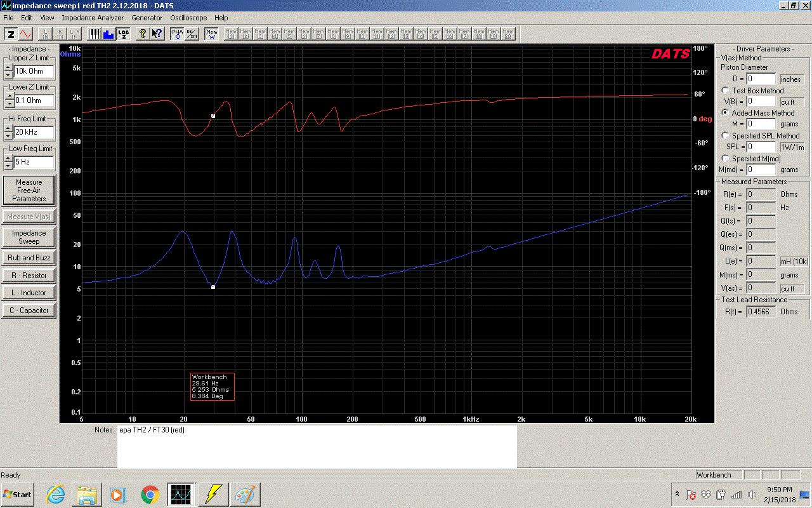Increase the Low Freq Limit with up arrow
The height and width of the screenshot is (508, 812).
(8, 158)
